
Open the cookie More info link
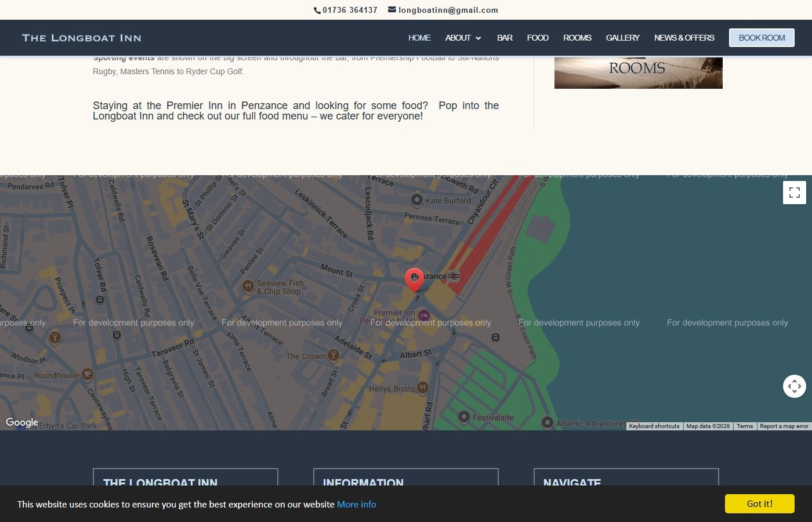356,504
